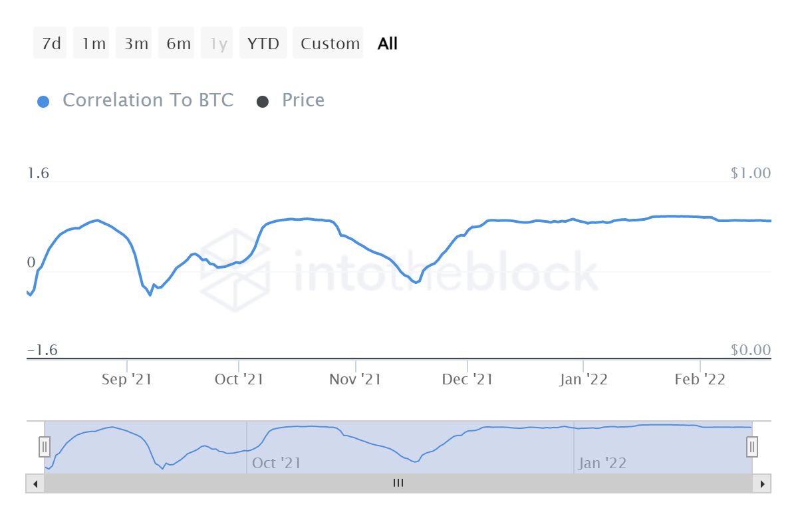Click the horizontal scrollbar thumb grip

pos(398,483)
